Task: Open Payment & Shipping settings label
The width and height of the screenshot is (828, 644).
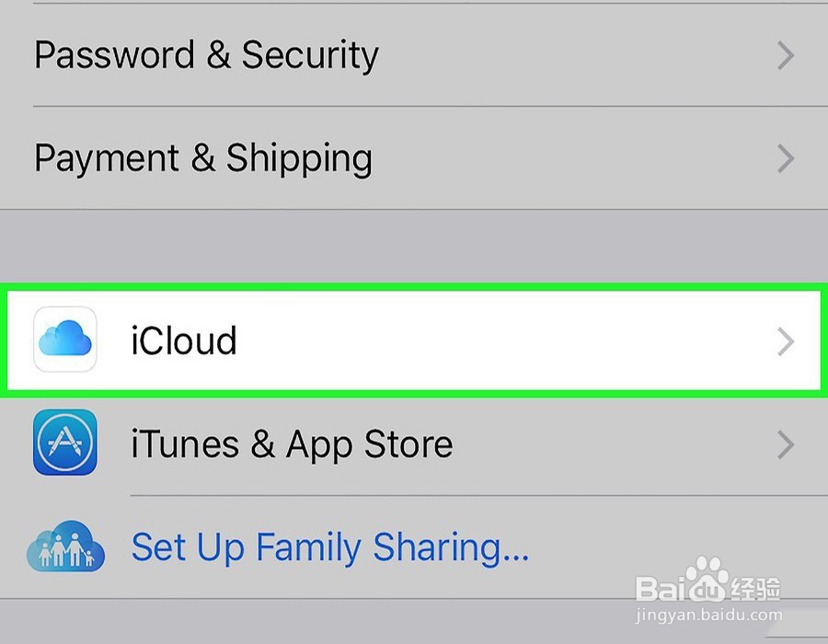Action: (x=203, y=158)
